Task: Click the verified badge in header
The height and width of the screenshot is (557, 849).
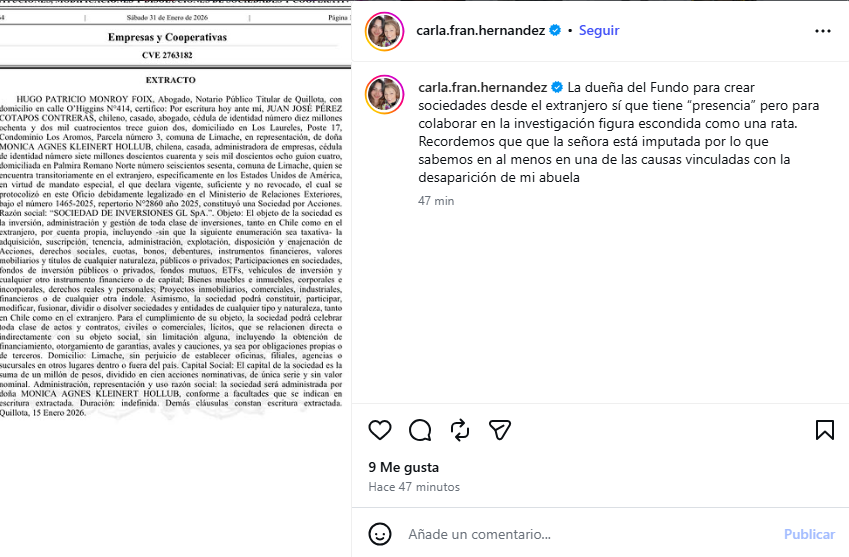Action: [x=555, y=30]
